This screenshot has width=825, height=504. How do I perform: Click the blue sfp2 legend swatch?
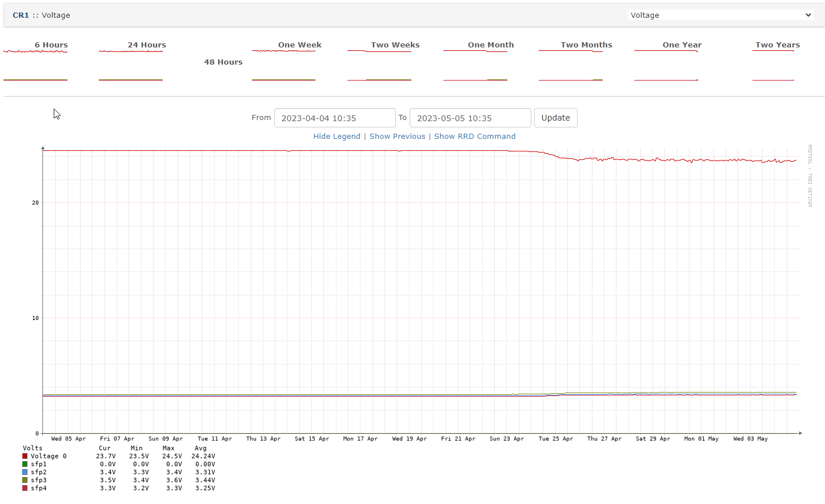click(x=25, y=472)
